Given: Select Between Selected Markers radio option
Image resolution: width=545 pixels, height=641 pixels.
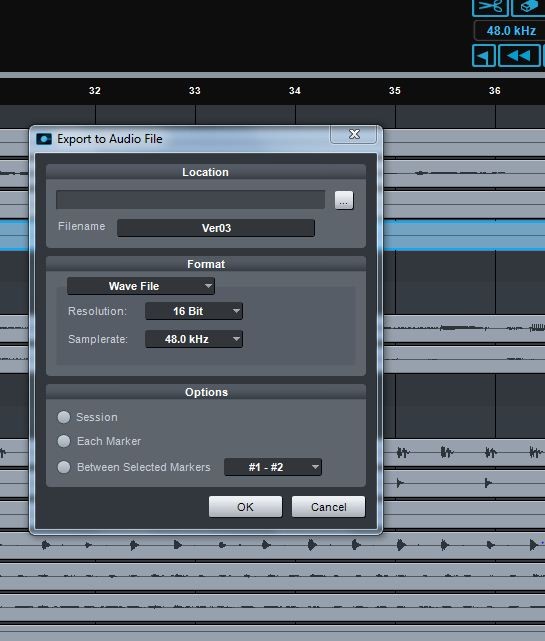Looking at the screenshot, I should [64, 467].
